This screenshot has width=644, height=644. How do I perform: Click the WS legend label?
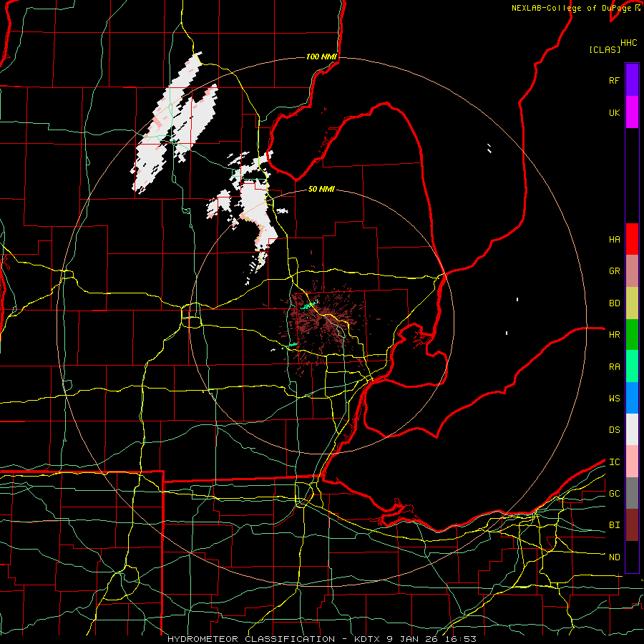pos(614,399)
